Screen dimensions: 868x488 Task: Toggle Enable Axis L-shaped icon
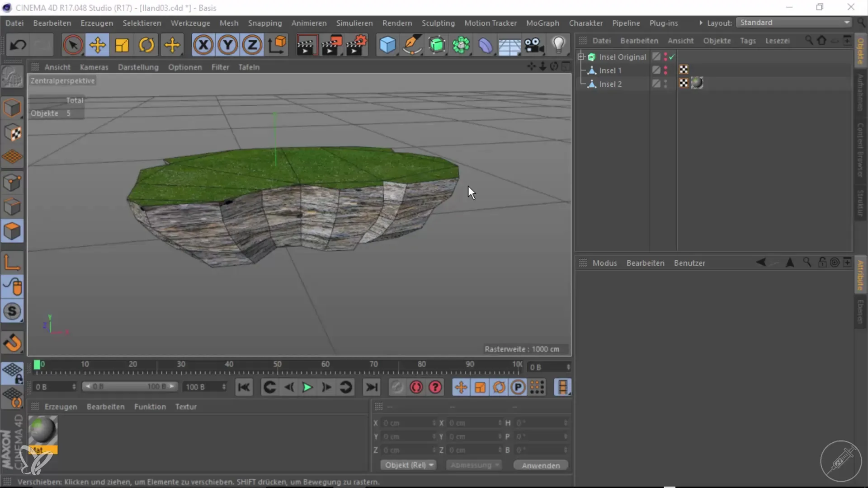(12, 262)
